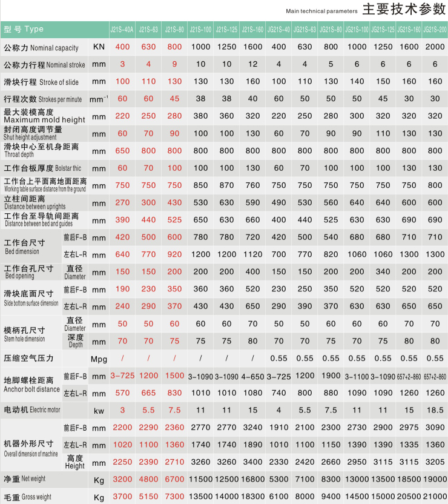The height and width of the screenshot is (504, 448).
Task: Select the J21S-40A column header
Action: click(122, 30)
